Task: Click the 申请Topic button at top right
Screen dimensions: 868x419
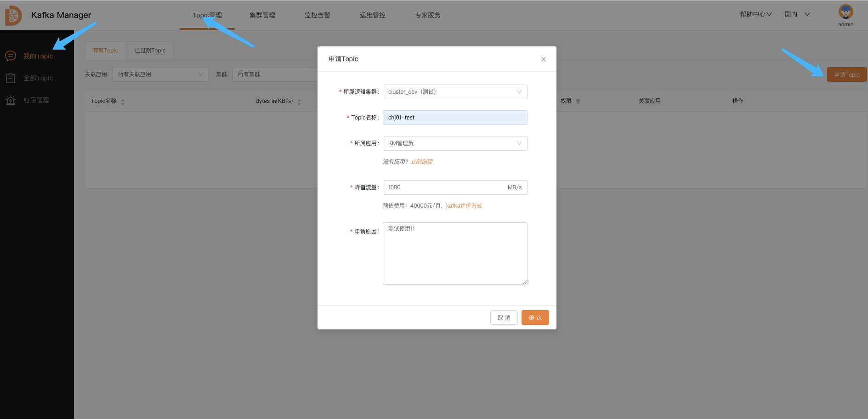Action: tap(847, 74)
